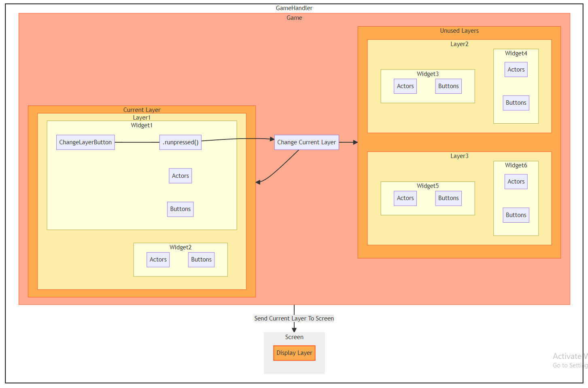The image size is (588, 388).
Task: Click the .runpressed() node
Action: (x=180, y=142)
